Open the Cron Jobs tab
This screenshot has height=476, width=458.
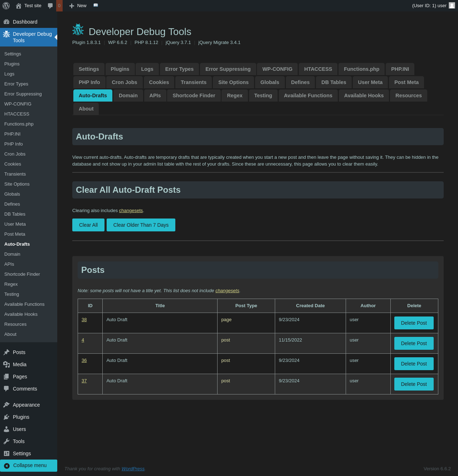[124, 82]
